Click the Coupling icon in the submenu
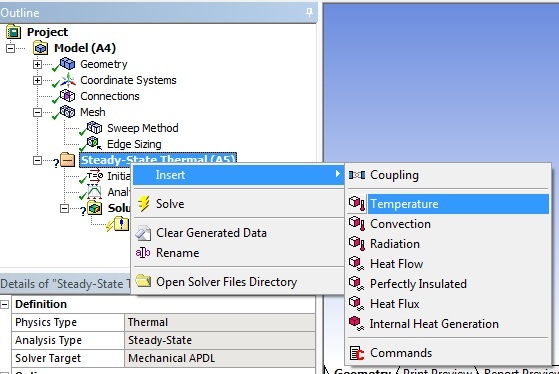This screenshot has height=374, width=559. (x=357, y=175)
